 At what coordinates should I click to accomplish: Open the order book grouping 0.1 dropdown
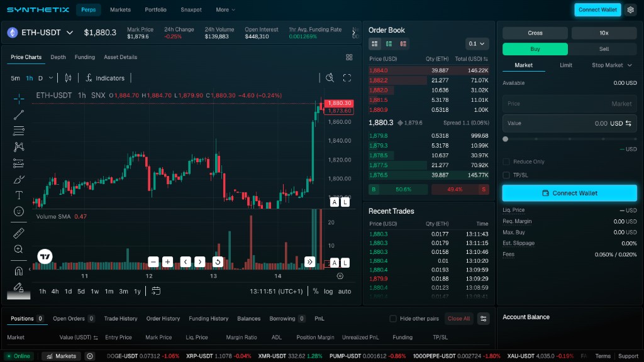(477, 43)
